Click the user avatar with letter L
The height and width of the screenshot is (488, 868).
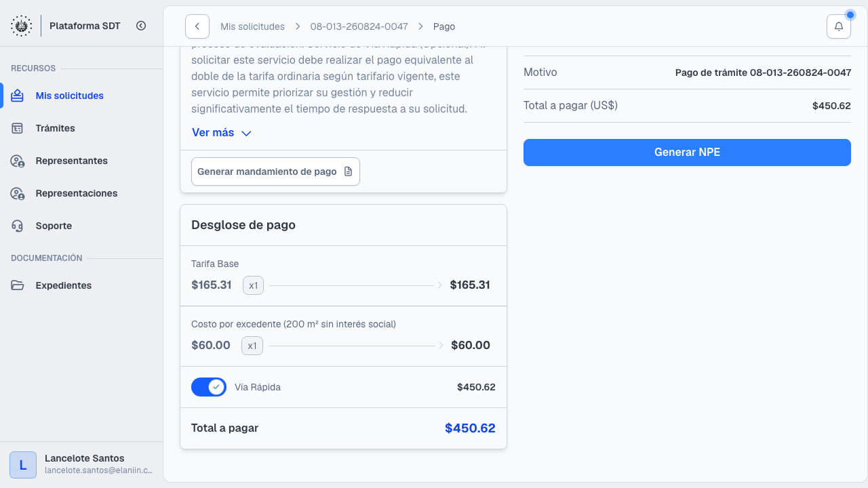pos(23,465)
